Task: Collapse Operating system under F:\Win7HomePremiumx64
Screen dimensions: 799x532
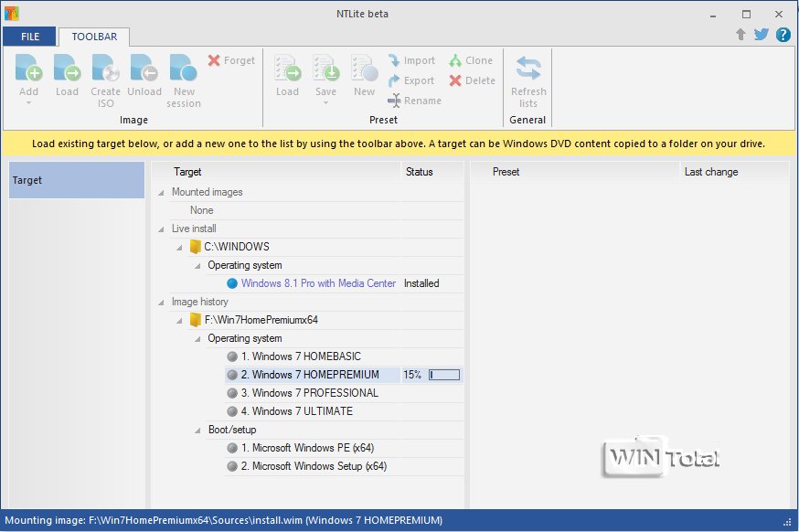Action: tap(197, 339)
